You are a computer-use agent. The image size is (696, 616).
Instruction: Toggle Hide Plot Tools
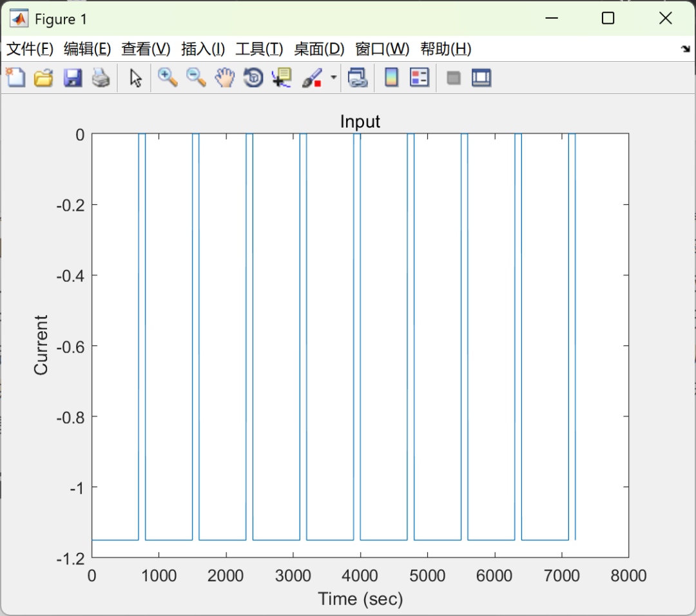[453, 77]
